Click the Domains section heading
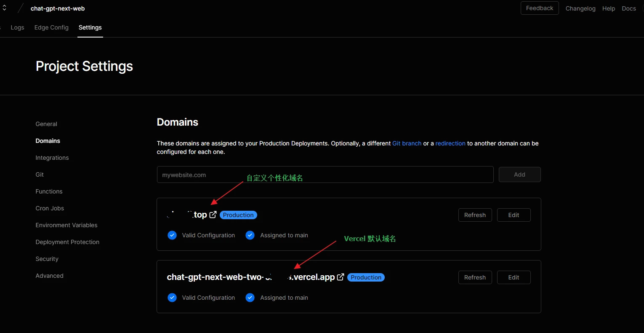 (x=178, y=122)
